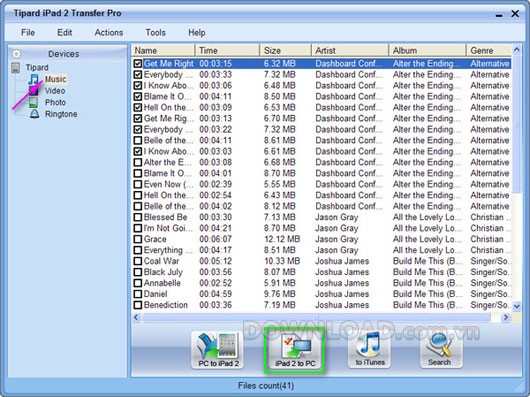Check the Benediction checkbox
The height and width of the screenshot is (397, 530).
(138, 305)
